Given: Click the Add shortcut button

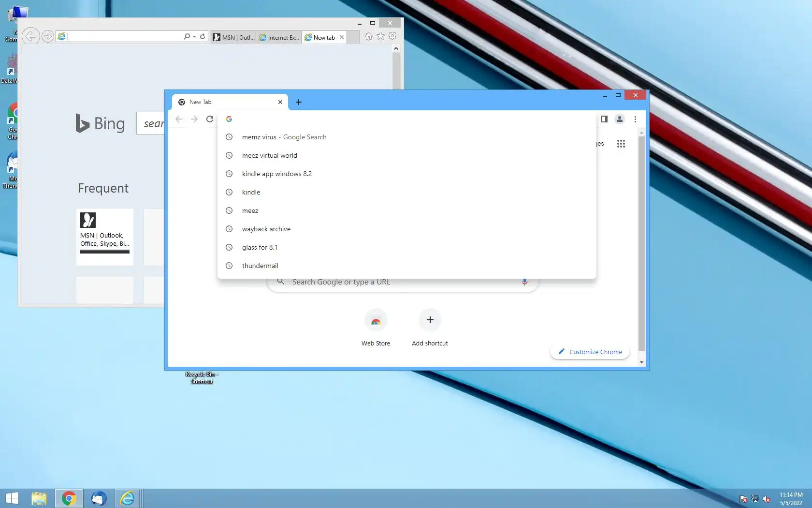Looking at the screenshot, I should click(x=430, y=328).
